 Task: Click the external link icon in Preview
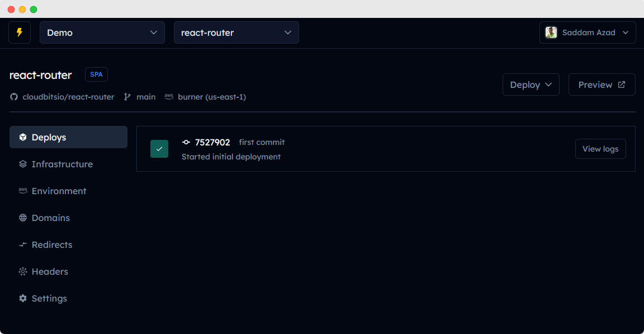click(622, 84)
